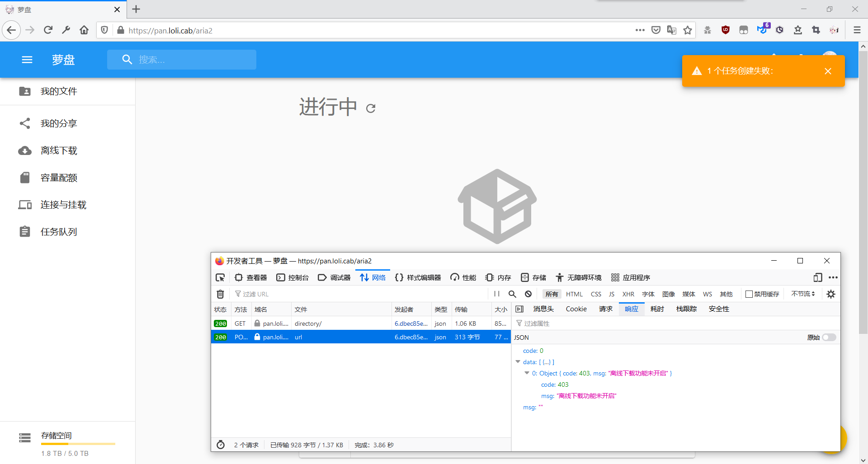Viewport: 868px width, 464px height.
Task: Switch to 控制台 tab in devtools
Action: (292, 277)
